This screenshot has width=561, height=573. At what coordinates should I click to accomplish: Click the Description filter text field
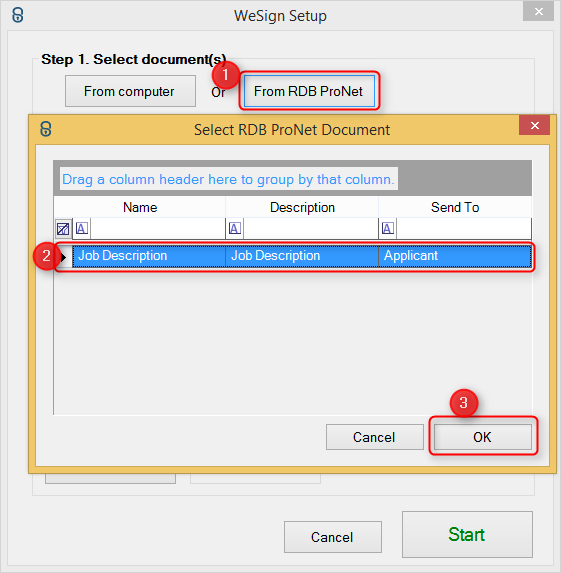coord(311,229)
